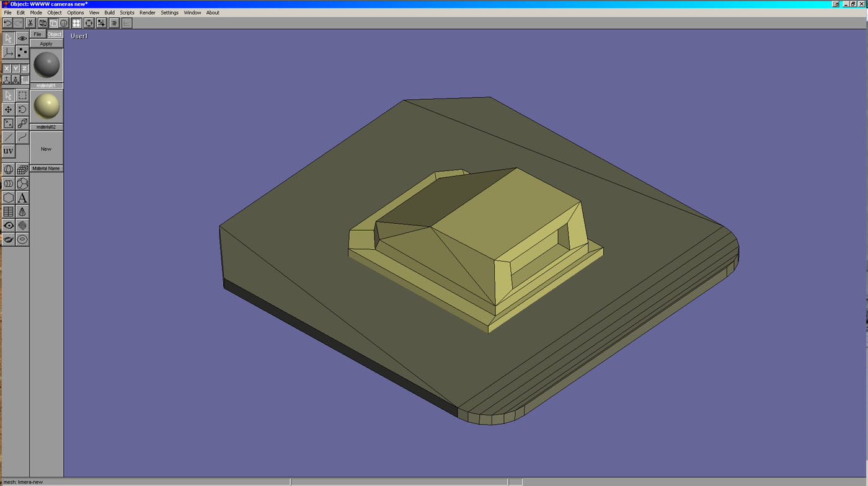The height and width of the screenshot is (486, 868).
Task: Open the Mode menu
Action: pyautogui.click(x=36, y=12)
